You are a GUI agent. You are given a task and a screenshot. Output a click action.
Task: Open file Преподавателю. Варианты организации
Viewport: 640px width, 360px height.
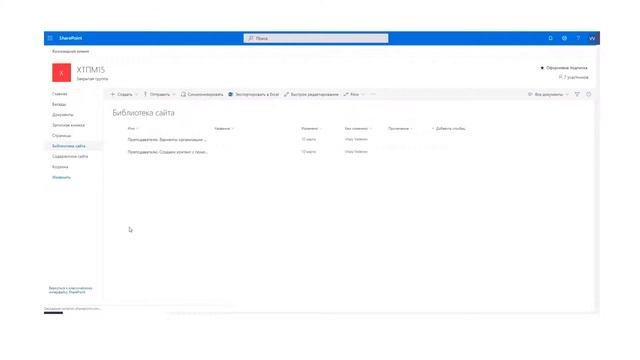click(x=167, y=140)
